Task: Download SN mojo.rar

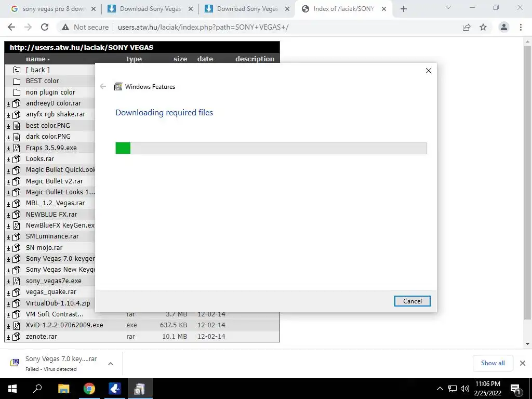Action: click(x=44, y=248)
